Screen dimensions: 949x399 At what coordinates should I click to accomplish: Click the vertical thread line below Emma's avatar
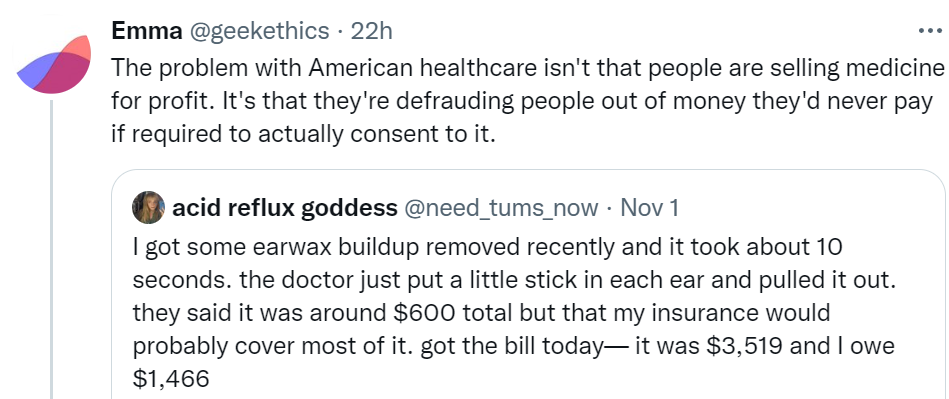pyautogui.click(x=52, y=249)
